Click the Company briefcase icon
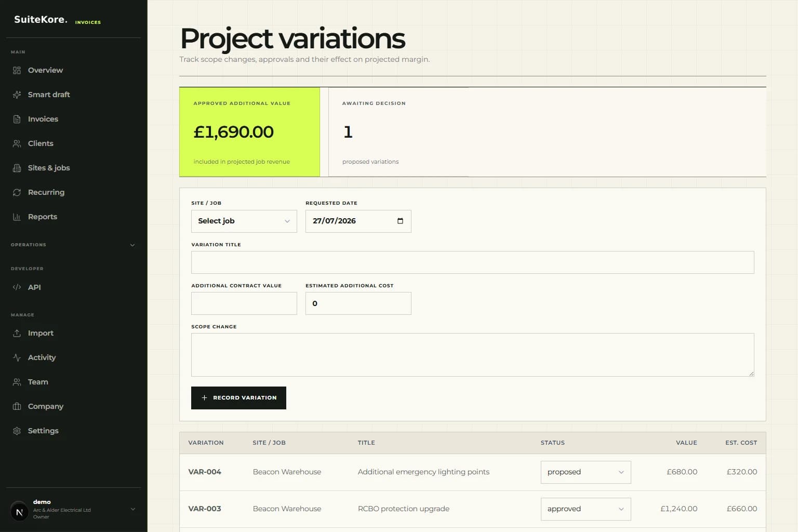798x532 pixels. (17, 406)
